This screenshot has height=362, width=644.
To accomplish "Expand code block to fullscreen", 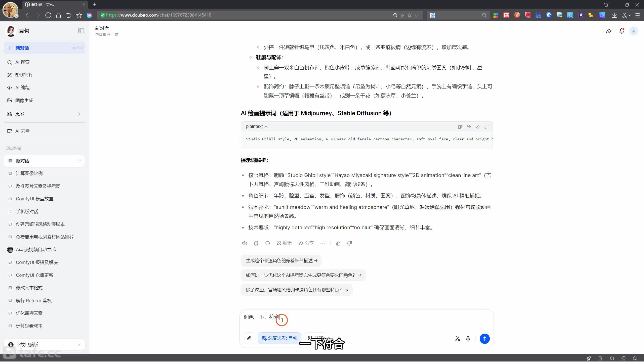I will tap(487, 127).
